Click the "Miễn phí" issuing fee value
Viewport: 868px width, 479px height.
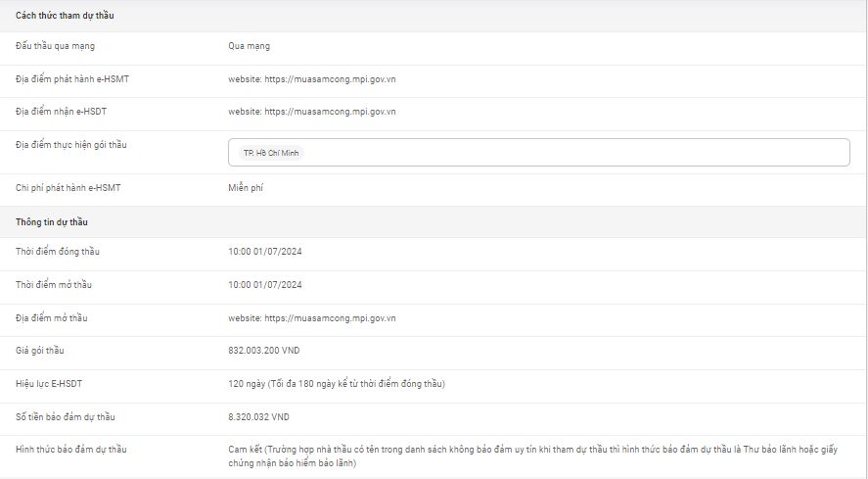[x=246, y=187]
